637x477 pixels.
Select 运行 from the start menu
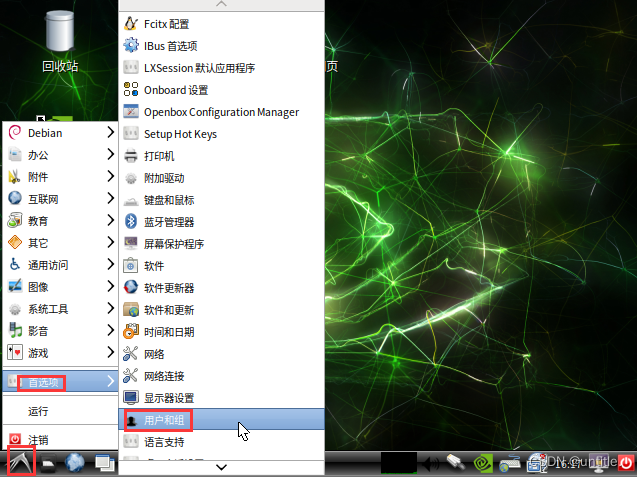click(x=60, y=411)
